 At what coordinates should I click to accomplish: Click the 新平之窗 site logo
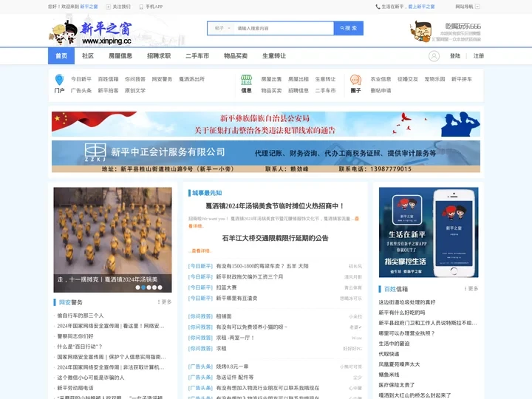[91, 33]
